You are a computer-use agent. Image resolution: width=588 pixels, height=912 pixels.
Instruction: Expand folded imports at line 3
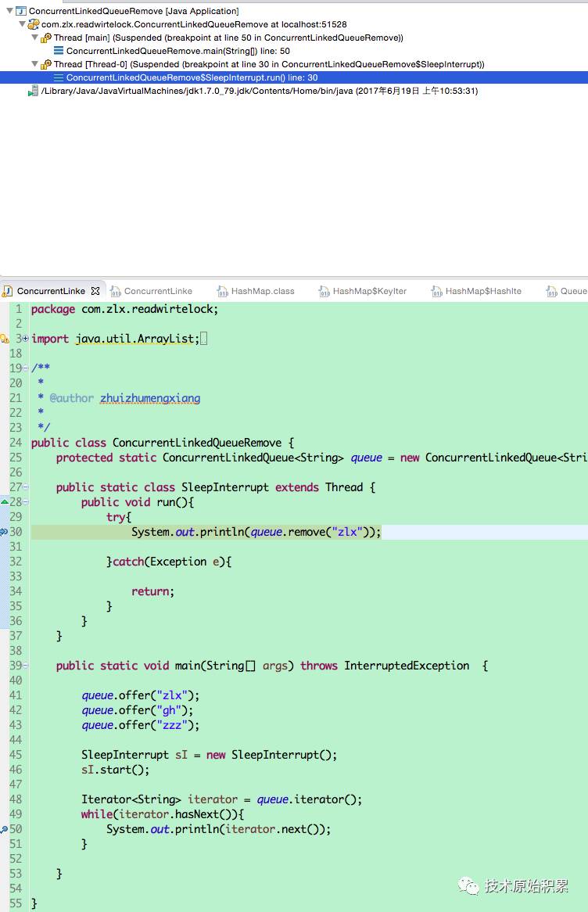[x=26, y=339]
